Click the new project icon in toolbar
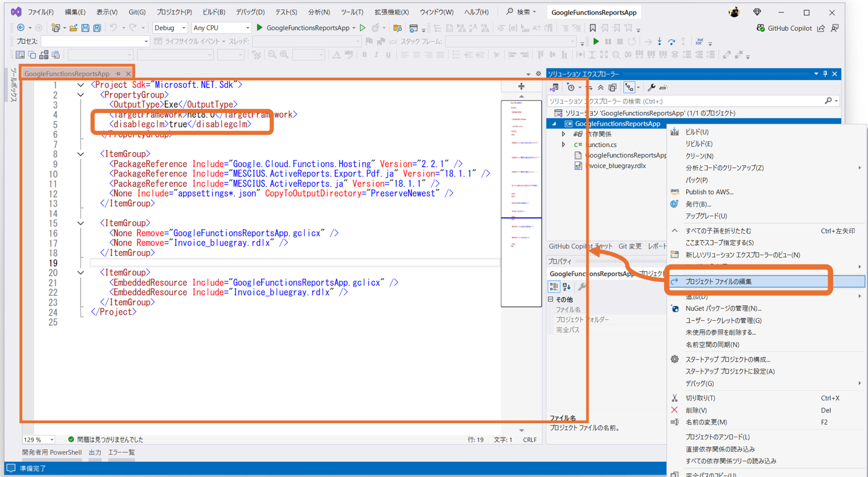Screen dimensions: 868x477 (x=56, y=28)
